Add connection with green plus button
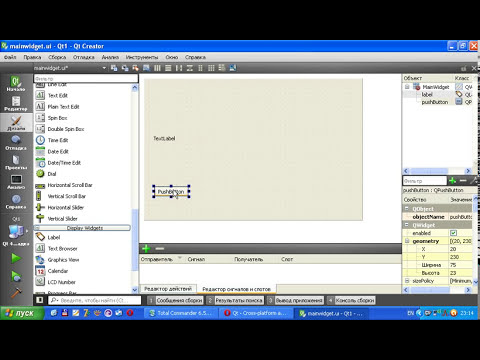480x360 pixels. 146,248
